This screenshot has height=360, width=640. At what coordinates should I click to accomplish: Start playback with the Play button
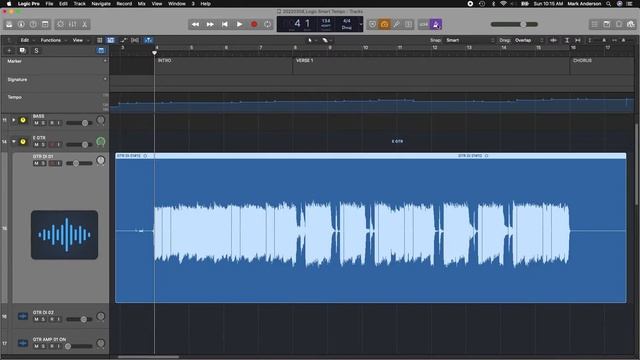click(240, 24)
